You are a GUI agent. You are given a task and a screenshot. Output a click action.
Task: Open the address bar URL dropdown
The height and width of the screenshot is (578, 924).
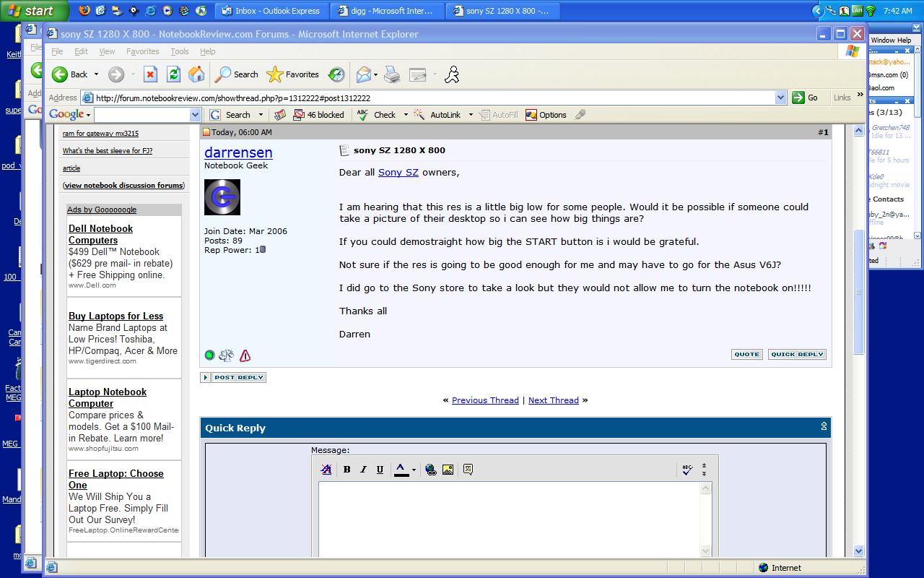tap(780, 98)
